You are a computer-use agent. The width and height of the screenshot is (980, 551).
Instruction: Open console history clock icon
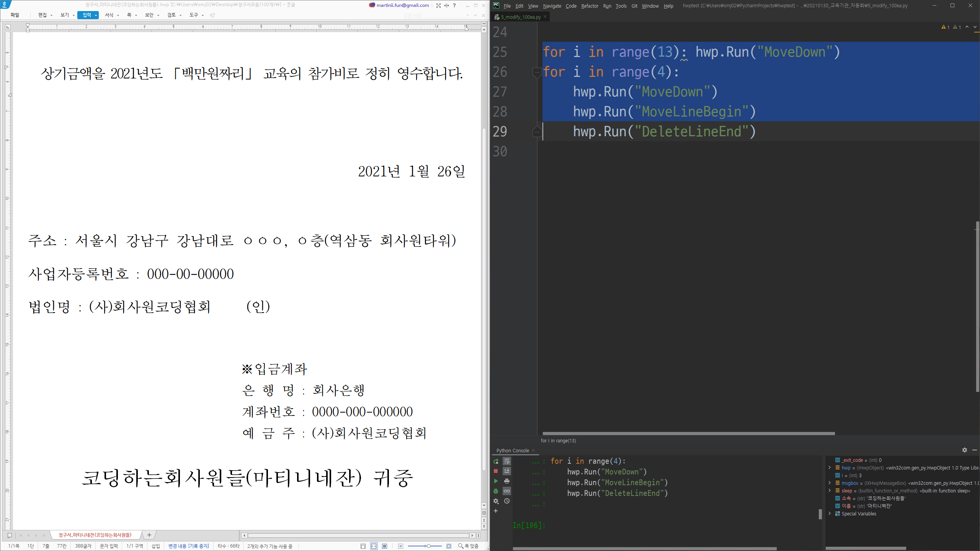[507, 501]
